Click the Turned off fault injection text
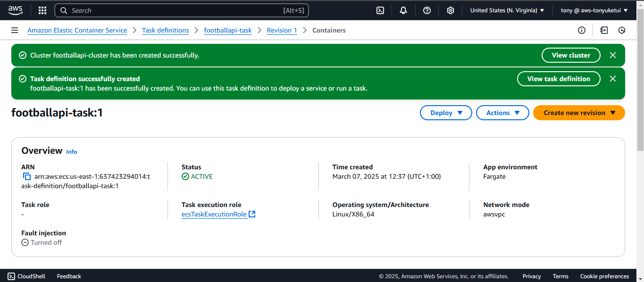This screenshot has width=644, height=282. coord(46,242)
